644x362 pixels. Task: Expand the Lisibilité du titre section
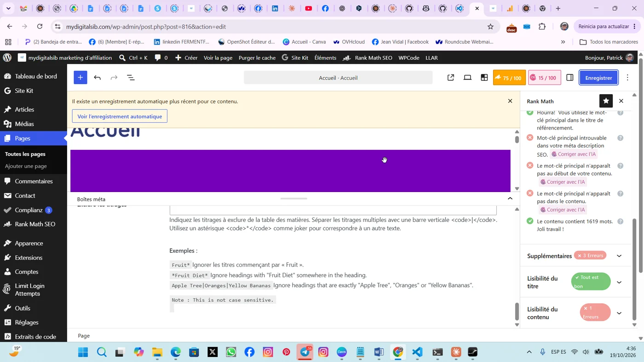619,282
